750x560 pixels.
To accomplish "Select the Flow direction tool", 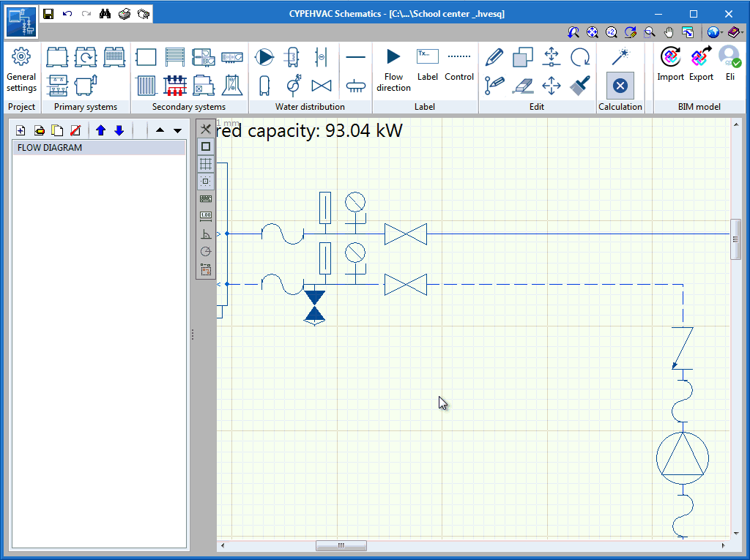I will [x=393, y=64].
